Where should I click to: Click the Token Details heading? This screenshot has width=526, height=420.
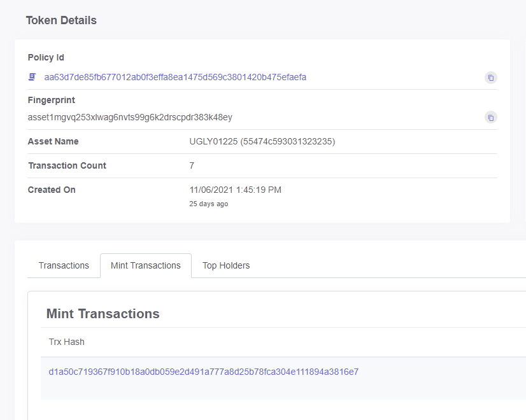coord(61,20)
